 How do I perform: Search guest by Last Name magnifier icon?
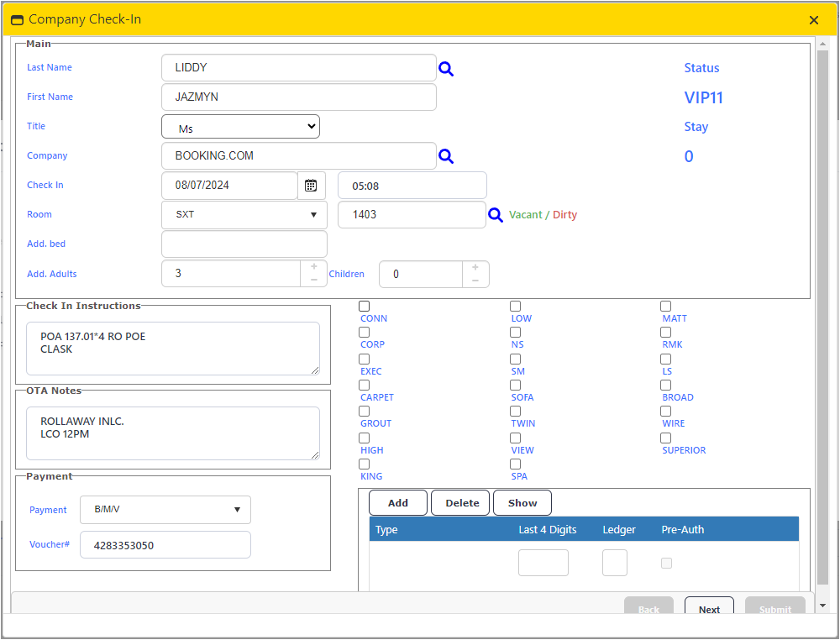click(x=446, y=69)
